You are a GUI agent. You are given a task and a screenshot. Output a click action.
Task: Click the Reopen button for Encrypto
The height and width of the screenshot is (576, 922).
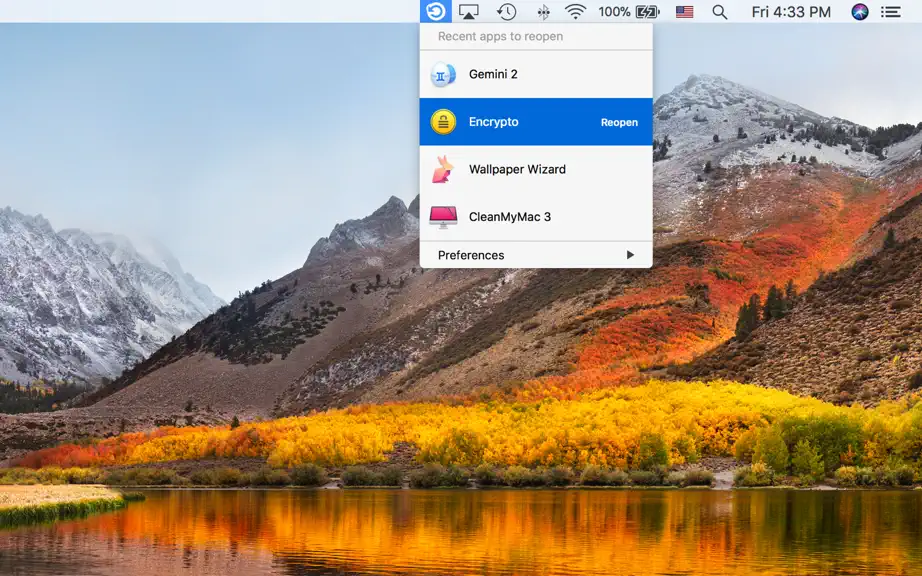(619, 122)
